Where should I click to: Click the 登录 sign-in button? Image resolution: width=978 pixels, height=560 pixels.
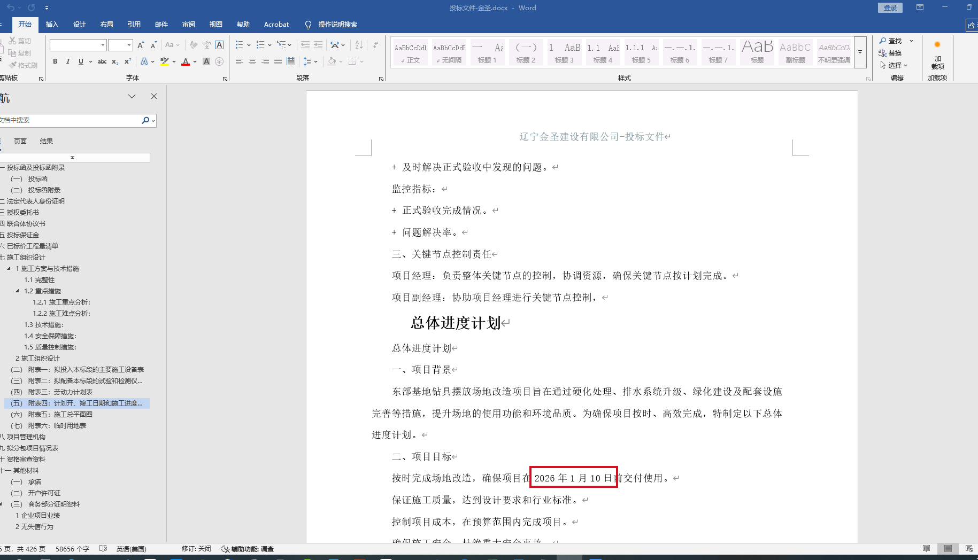click(890, 7)
